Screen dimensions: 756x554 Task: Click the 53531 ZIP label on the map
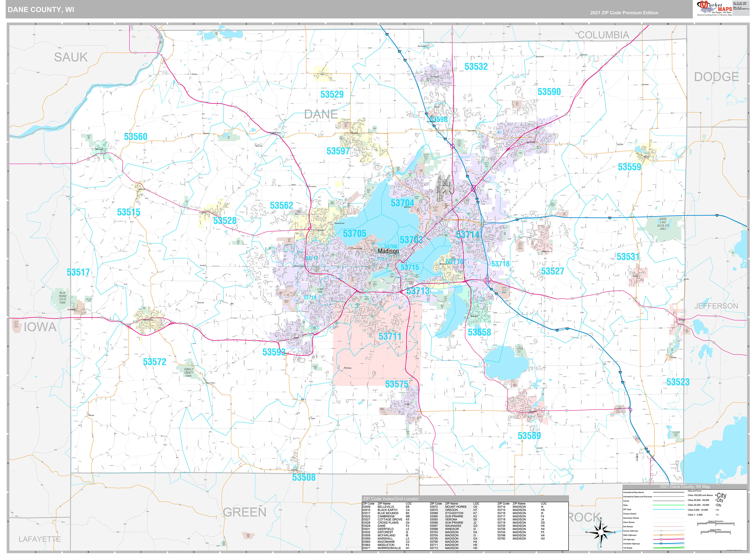(x=628, y=257)
